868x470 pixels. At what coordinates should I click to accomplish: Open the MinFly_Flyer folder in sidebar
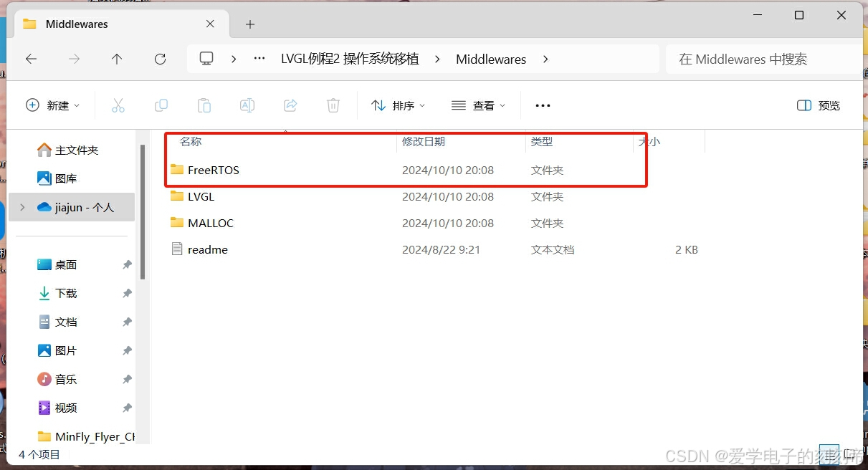coord(85,436)
